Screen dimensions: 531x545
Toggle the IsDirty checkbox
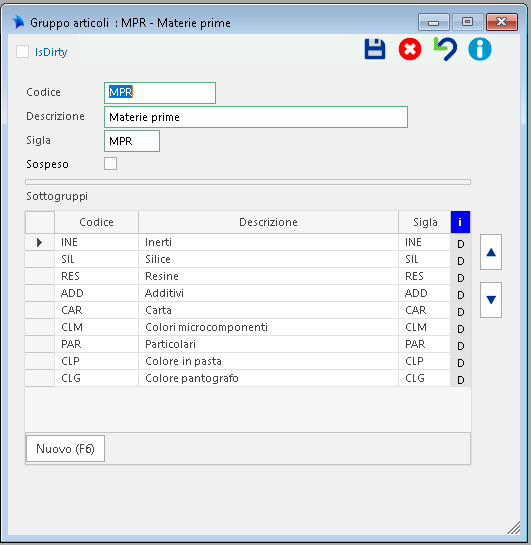tap(23, 52)
